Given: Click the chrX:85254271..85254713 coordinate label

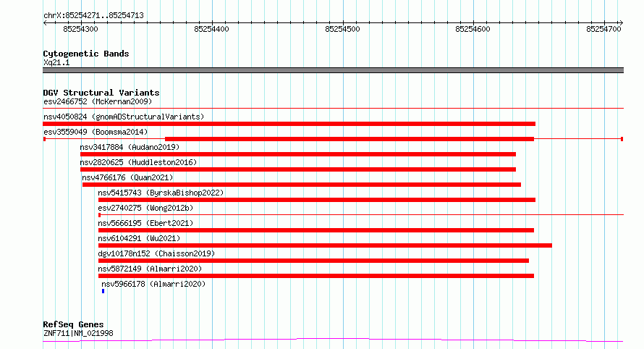Looking at the screenshot, I should pyautogui.click(x=93, y=16).
